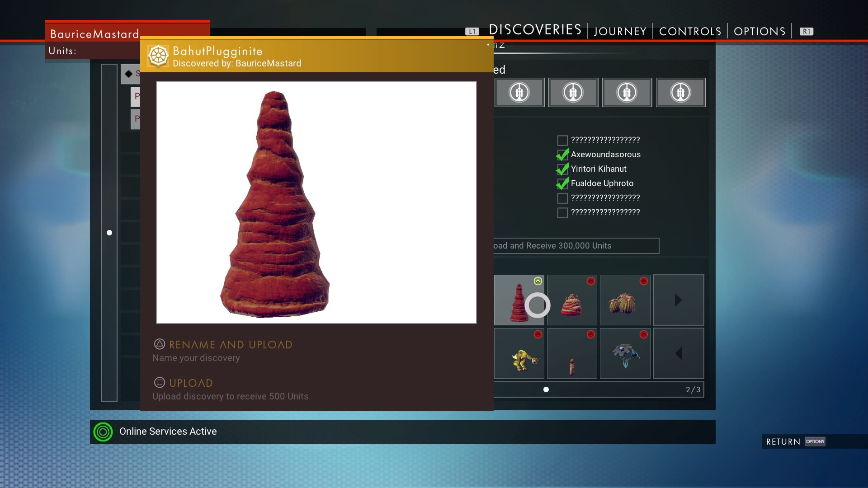Select Rename and Upload option
Screen dimensions: 868x488
click(231, 345)
